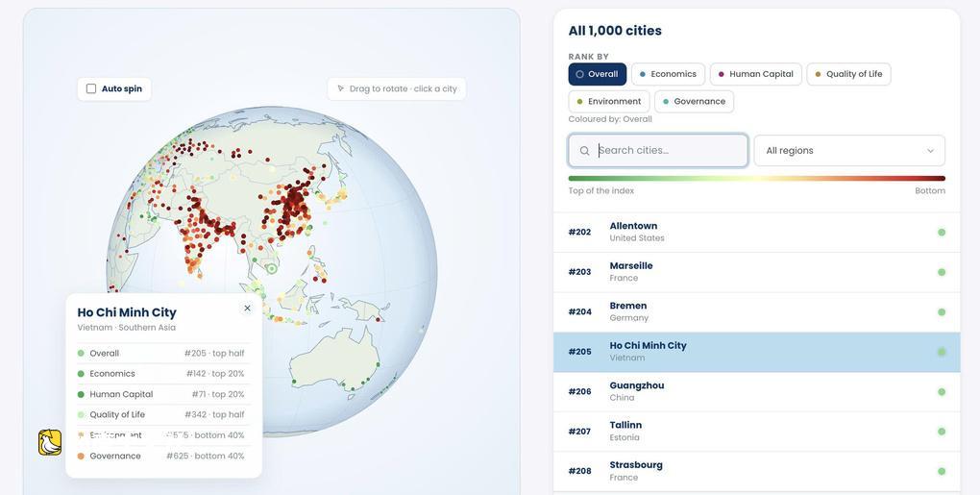Click Vietnam · Southern Asia subtitle in popup
Image resolution: width=980 pixels, height=495 pixels.
[x=126, y=328]
